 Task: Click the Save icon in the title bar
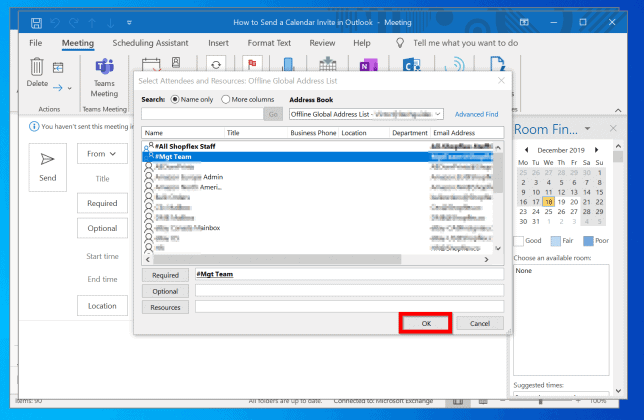coord(36,23)
